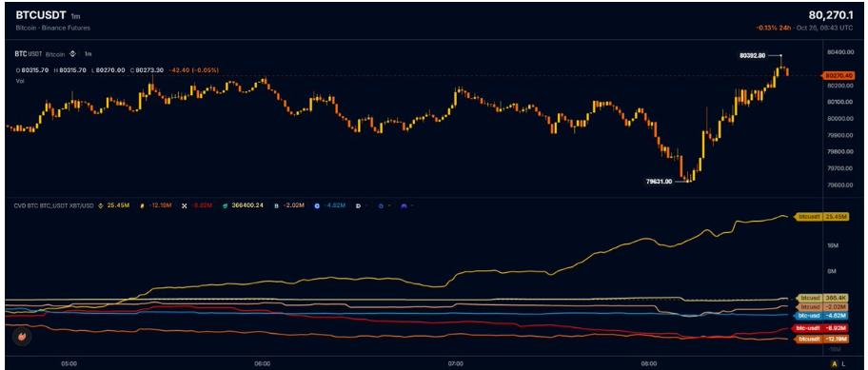868x370 pixels.
Task: Click the purple arch exchange icon in CVD legend
Action: [404, 205]
